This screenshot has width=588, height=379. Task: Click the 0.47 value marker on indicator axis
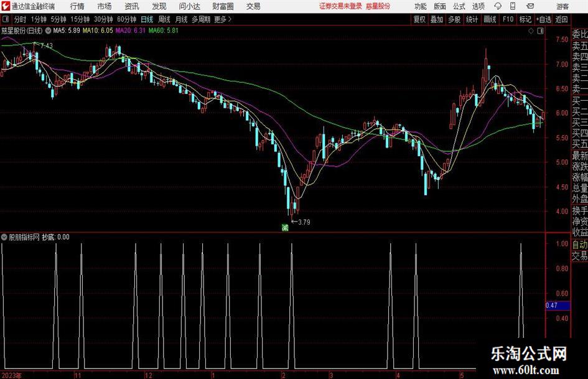click(558, 306)
